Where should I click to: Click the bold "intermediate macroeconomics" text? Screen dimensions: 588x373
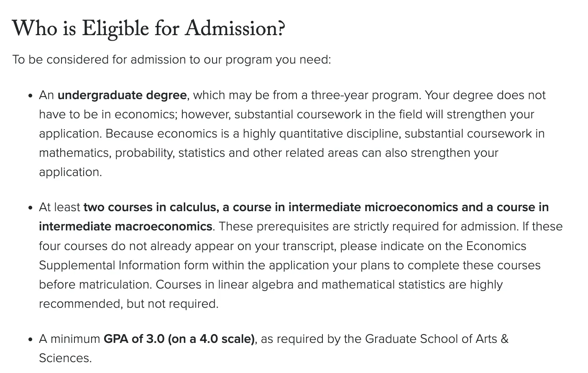[125, 226]
